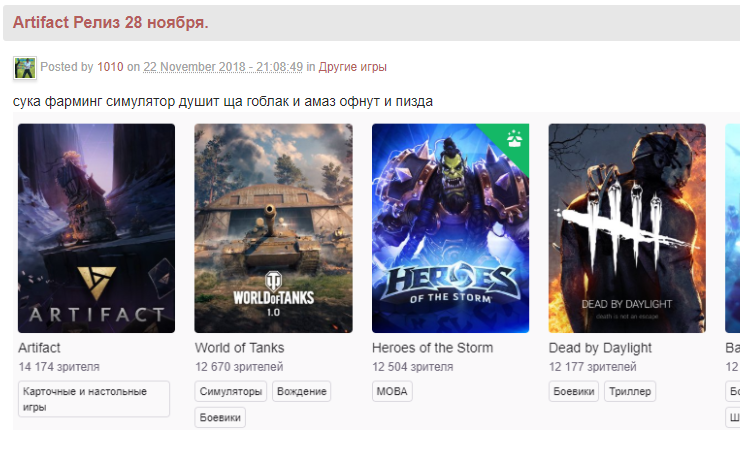Click '12 670 зрителей' viewer count
This screenshot has height=450, width=740.
click(x=239, y=367)
